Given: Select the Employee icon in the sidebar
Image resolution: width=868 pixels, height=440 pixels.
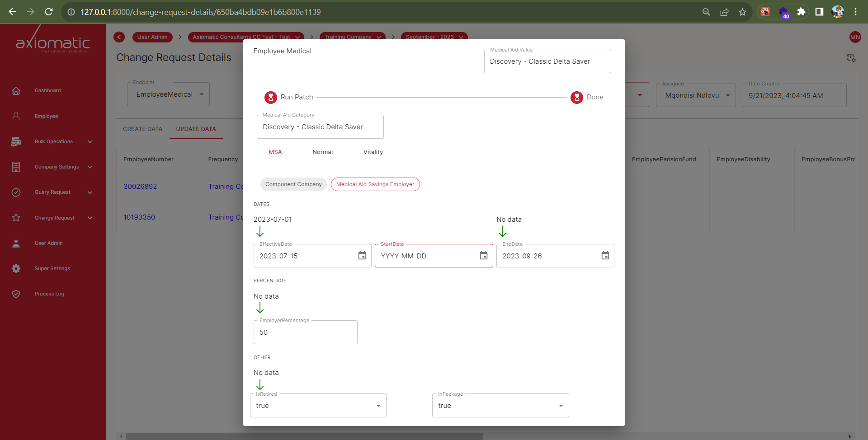Looking at the screenshot, I should pyautogui.click(x=46, y=116).
